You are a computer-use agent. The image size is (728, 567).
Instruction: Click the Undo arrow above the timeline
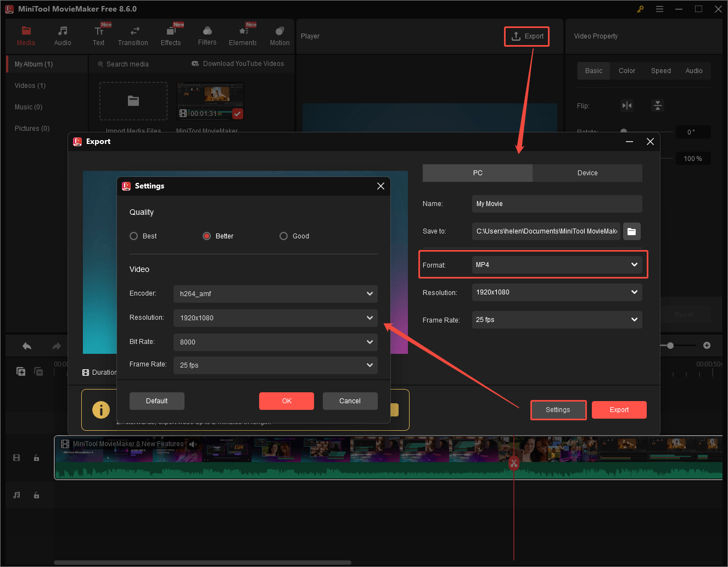pyautogui.click(x=27, y=346)
